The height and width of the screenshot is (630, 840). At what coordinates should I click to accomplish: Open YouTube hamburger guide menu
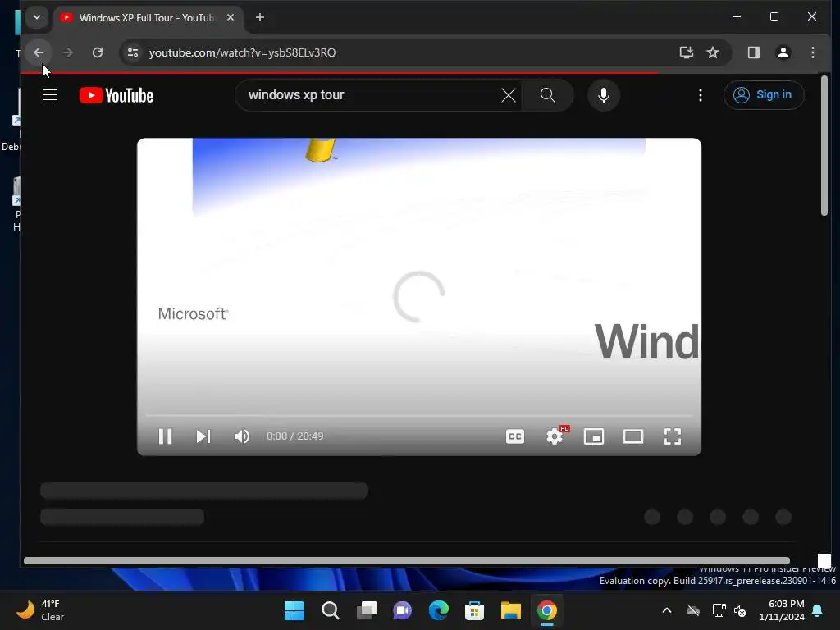point(50,95)
